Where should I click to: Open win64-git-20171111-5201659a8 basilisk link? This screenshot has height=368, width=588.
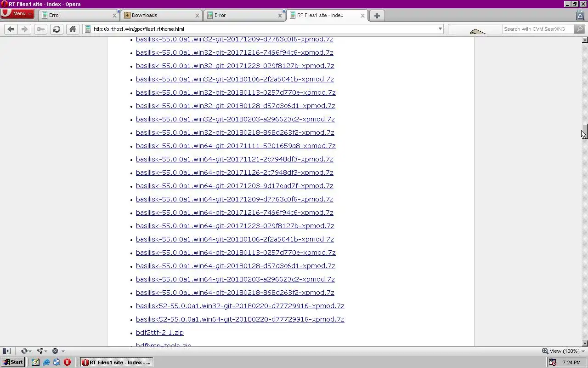(x=236, y=146)
